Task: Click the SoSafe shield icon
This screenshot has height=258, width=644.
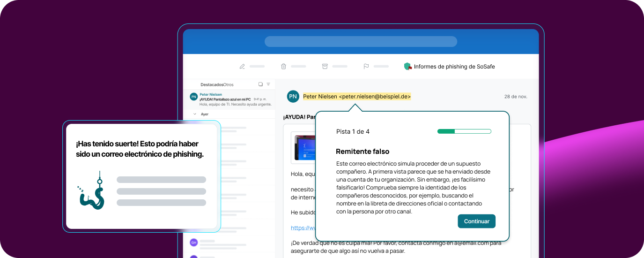Action: 408,67
